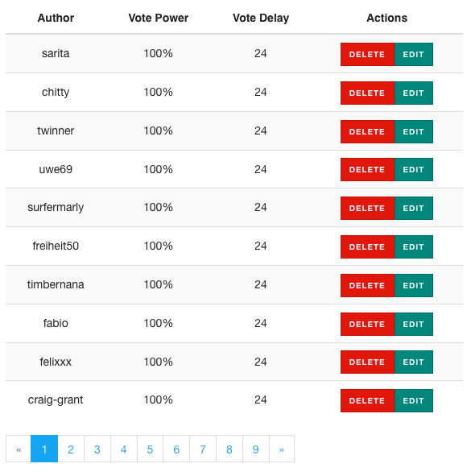This screenshot has width=471, height=476.
Task: Go to next page with » arrow
Action: click(x=282, y=449)
